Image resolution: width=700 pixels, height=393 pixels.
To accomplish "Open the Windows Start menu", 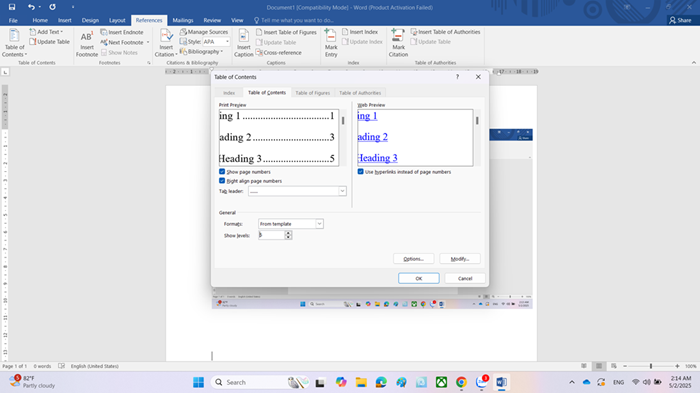I will point(198,382).
